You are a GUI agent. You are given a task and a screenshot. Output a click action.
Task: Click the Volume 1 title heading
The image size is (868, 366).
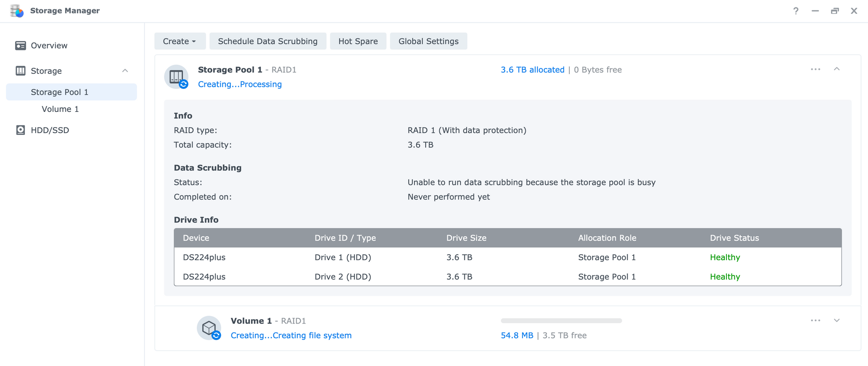click(x=251, y=321)
